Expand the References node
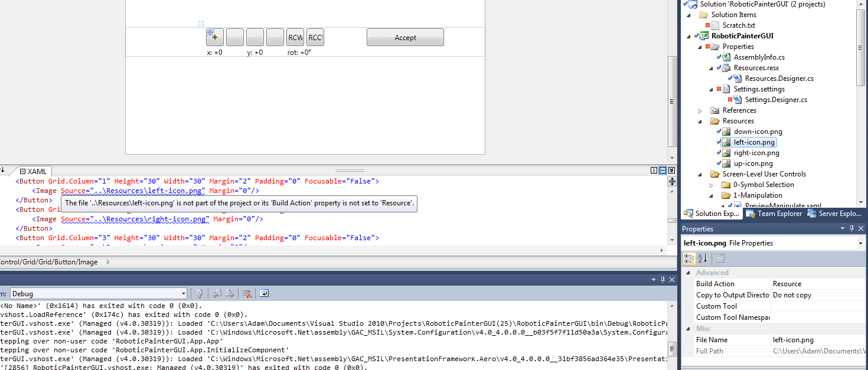The image size is (868, 370). (x=700, y=110)
